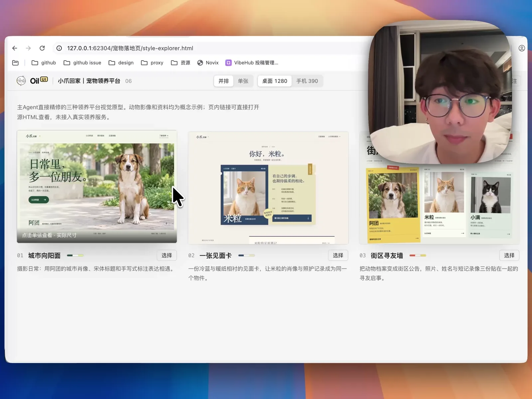Reload the page with the refresh icon
The width and height of the screenshot is (532, 399).
[x=42, y=48]
